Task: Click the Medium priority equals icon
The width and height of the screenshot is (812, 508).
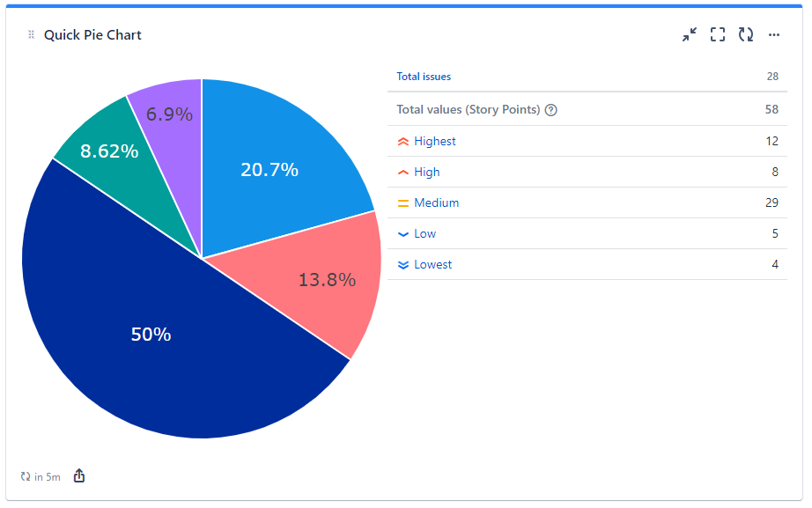Action: click(403, 202)
